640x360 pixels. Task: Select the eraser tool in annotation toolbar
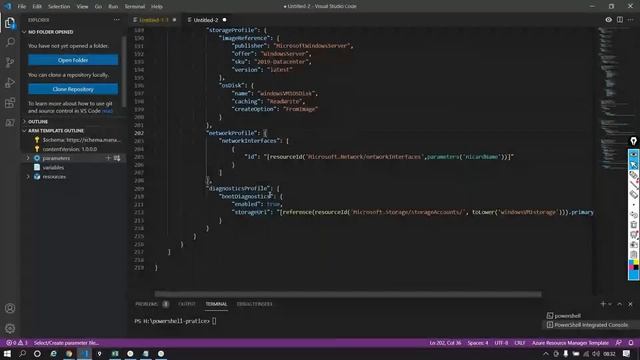point(633,195)
